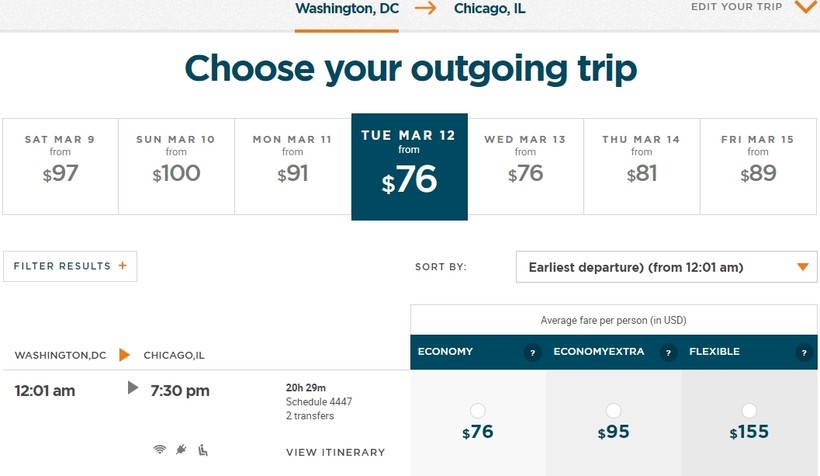This screenshot has width=820, height=476.
Task: Select the $155 Flexible fare radio button
Action: [749, 411]
